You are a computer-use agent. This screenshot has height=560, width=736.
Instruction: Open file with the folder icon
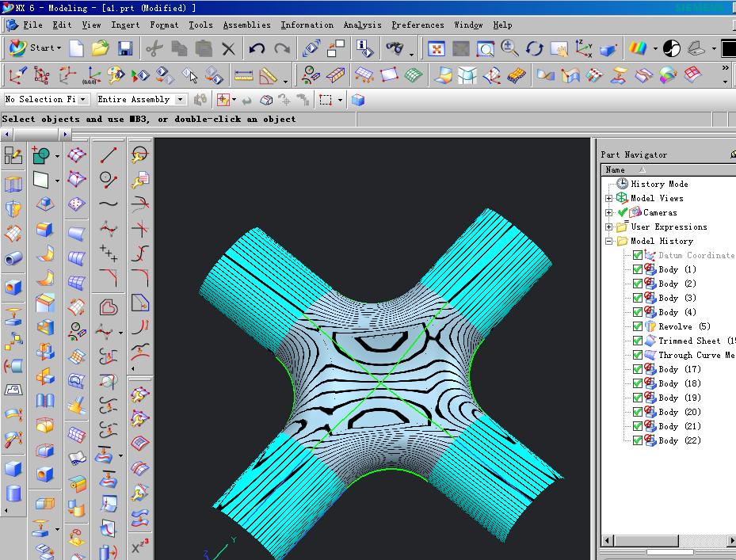tap(100, 49)
